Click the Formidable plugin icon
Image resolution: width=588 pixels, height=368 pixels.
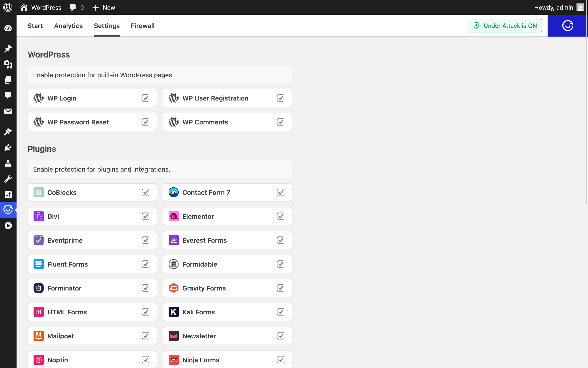173,264
